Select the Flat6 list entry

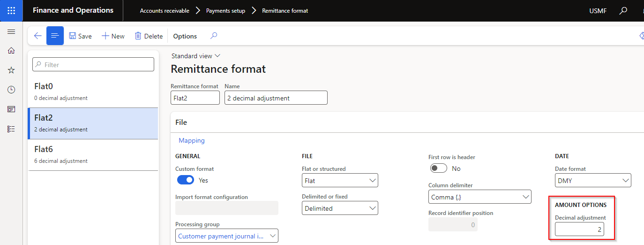(93, 155)
